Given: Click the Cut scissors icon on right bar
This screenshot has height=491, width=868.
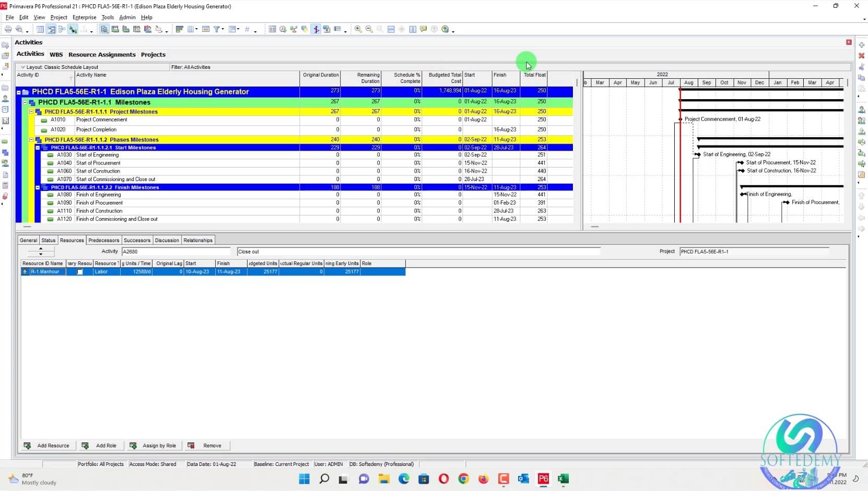Looking at the screenshot, I should [862, 67].
